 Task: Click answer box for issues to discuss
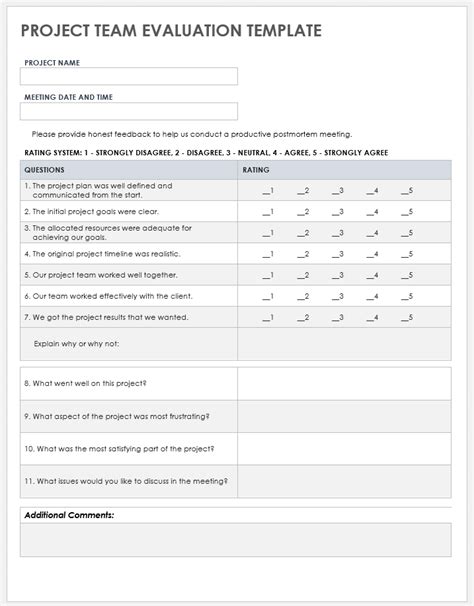coord(344,482)
